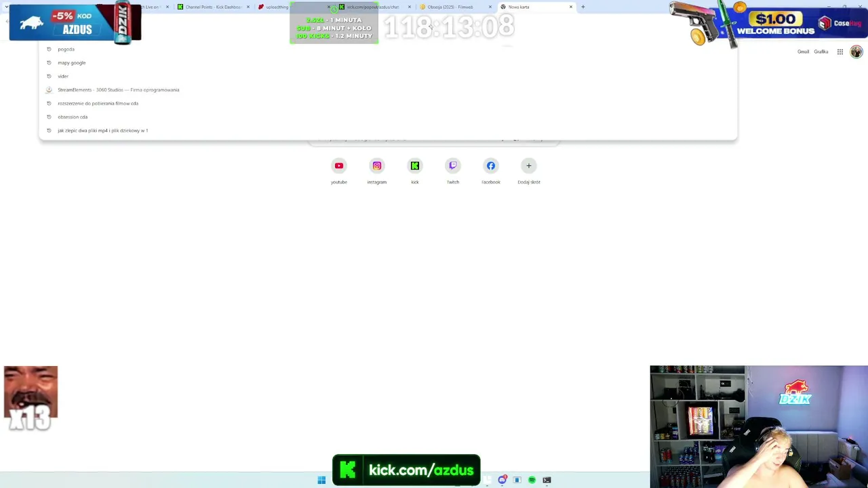Click the history icon beside 'vider'
Screen dimensions: 868x488
[x=49, y=76]
